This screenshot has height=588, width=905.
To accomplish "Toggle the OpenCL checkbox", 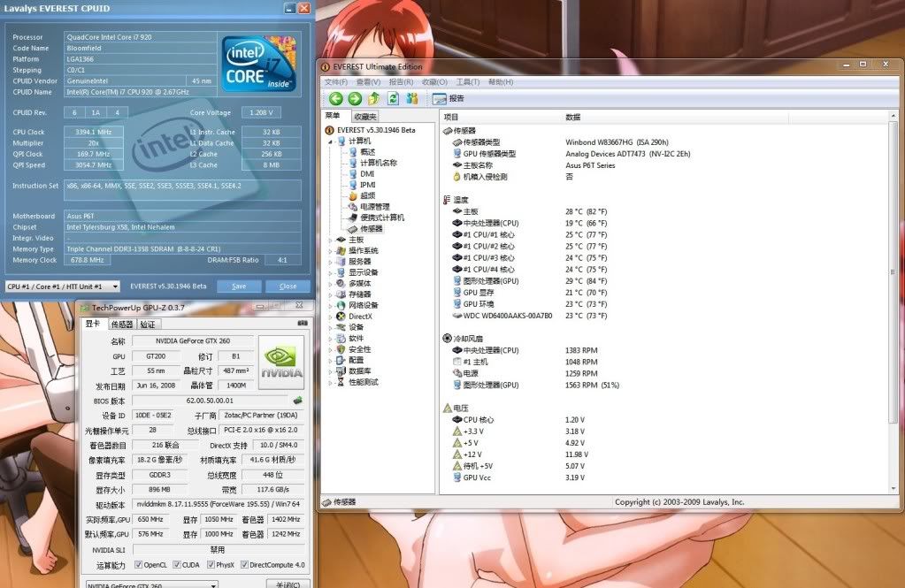I will [x=137, y=564].
